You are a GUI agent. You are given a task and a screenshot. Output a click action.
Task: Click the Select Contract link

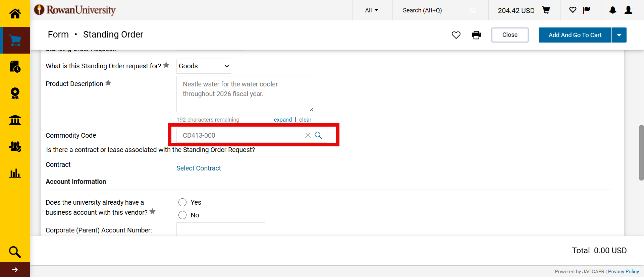tap(199, 168)
